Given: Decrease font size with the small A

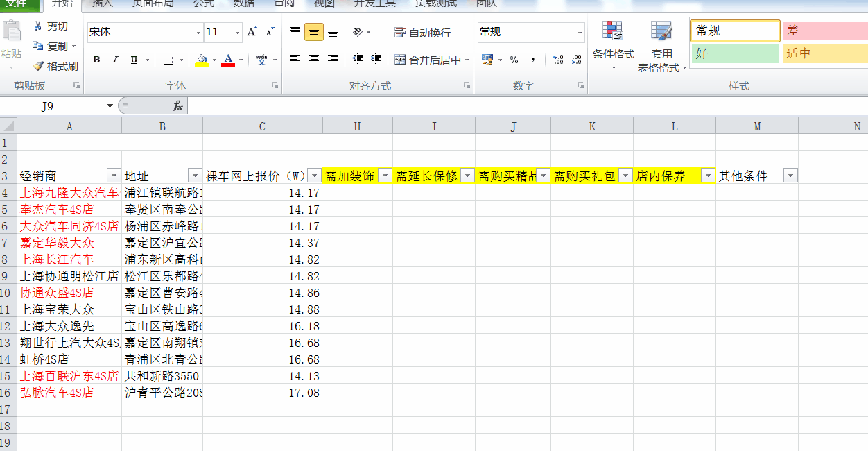Looking at the screenshot, I should pyautogui.click(x=270, y=32).
